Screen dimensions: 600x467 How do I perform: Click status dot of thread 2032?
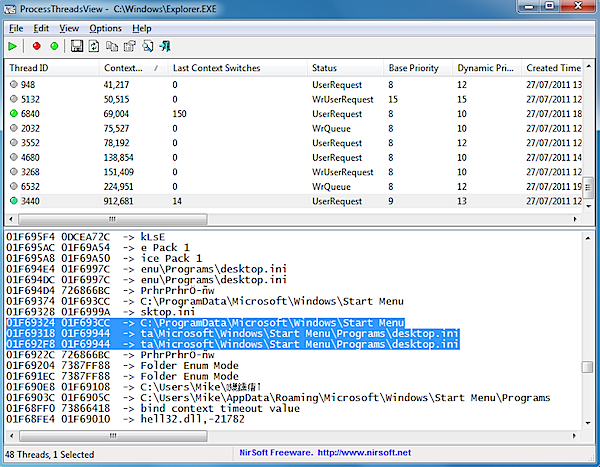click(x=14, y=128)
